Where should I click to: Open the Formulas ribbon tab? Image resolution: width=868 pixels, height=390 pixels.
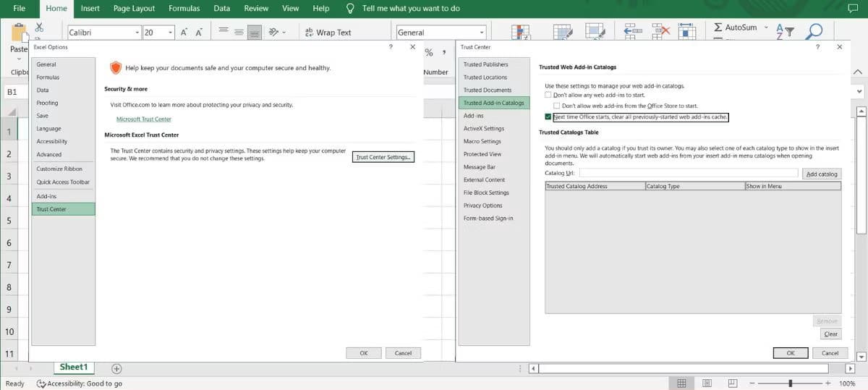pyautogui.click(x=184, y=9)
